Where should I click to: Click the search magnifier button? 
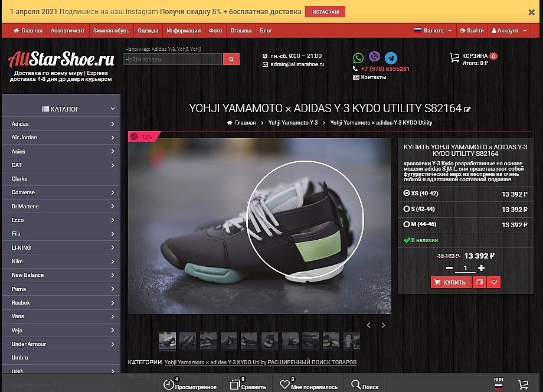pos(231,59)
